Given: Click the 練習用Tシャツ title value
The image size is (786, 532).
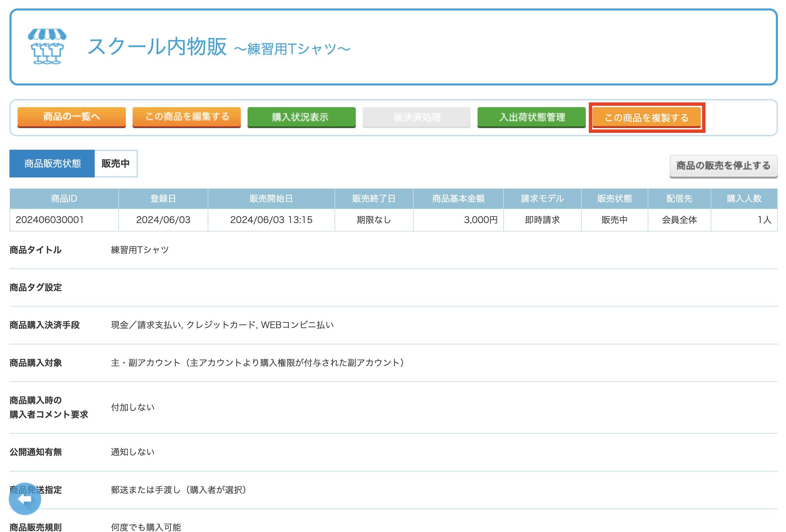Looking at the screenshot, I should coord(140,250).
